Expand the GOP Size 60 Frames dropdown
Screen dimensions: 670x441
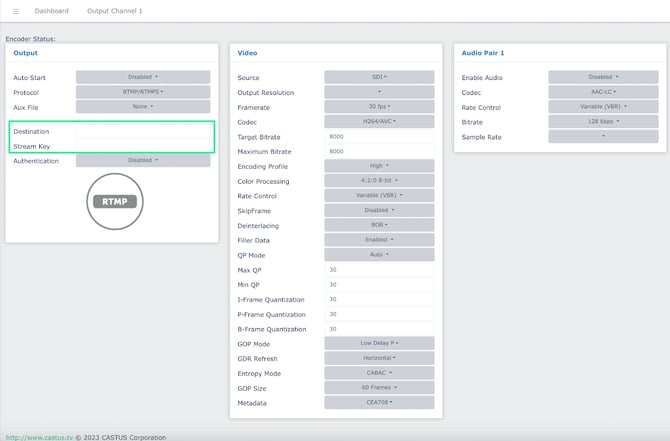(379, 388)
